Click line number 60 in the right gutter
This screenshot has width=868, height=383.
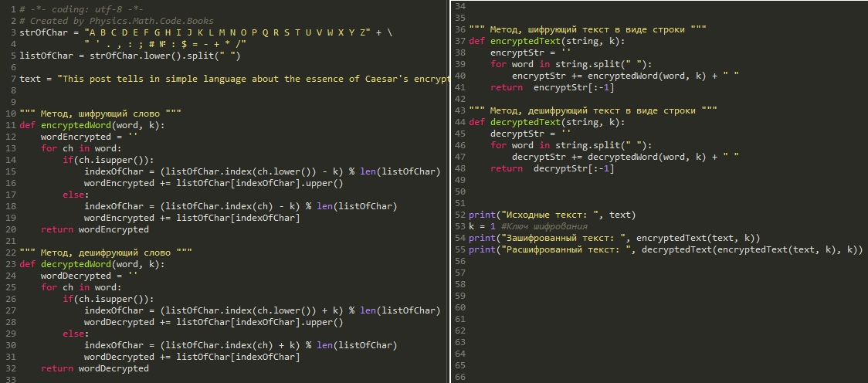(x=460, y=307)
